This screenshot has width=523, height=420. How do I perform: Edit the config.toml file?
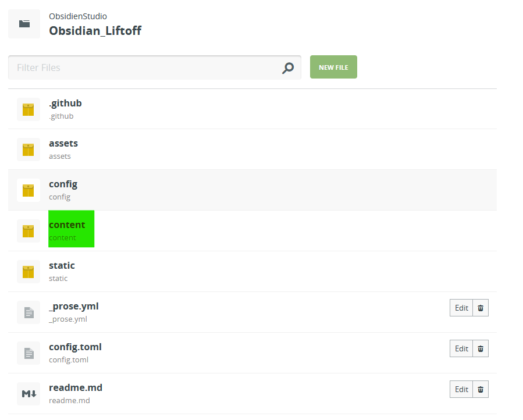click(461, 349)
